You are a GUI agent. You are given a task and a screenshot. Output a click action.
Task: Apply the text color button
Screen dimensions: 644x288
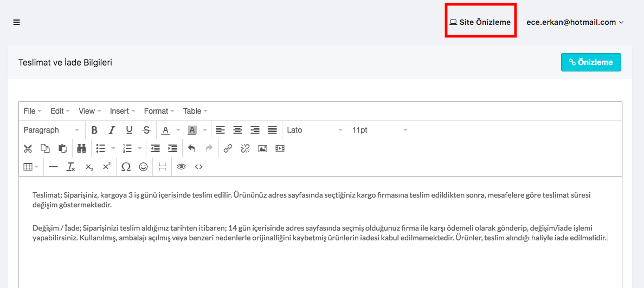pos(165,130)
